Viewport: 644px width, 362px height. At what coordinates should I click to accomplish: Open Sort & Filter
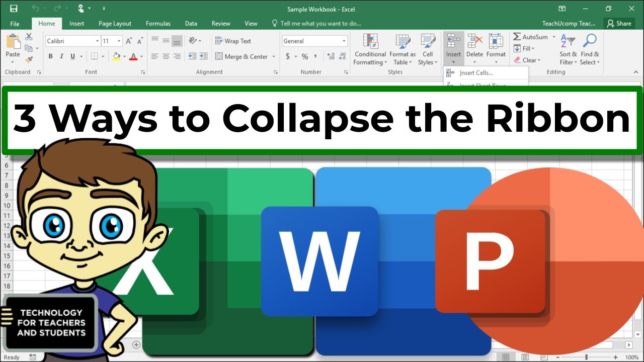569,49
